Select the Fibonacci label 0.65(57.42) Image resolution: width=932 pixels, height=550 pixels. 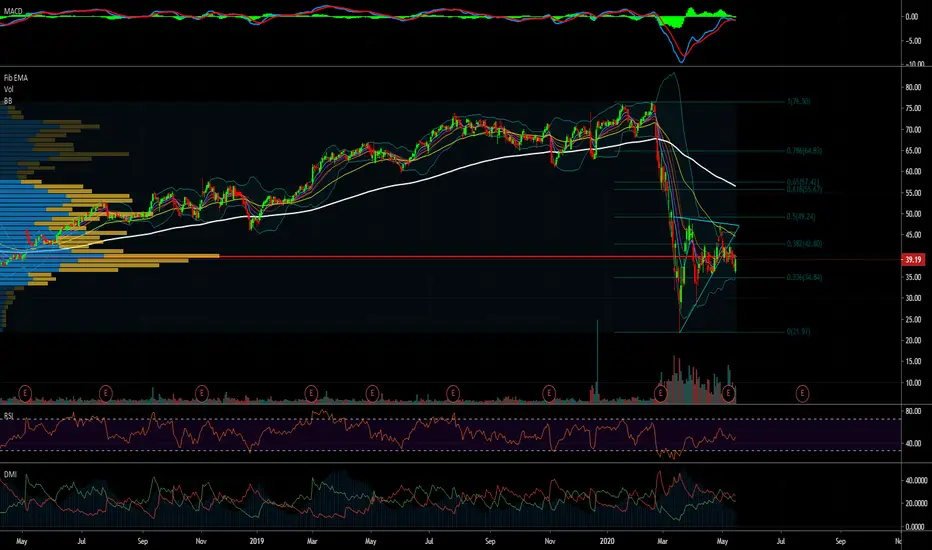(x=803, y=182)
